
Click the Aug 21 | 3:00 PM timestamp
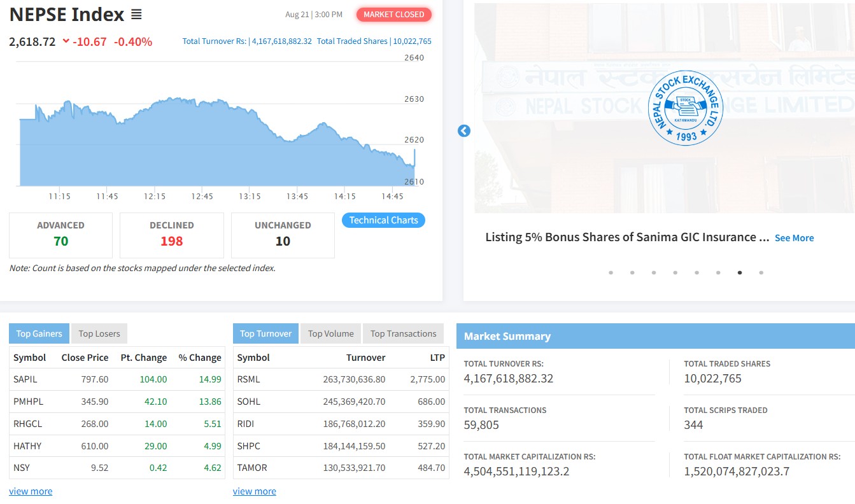(314, 15)
